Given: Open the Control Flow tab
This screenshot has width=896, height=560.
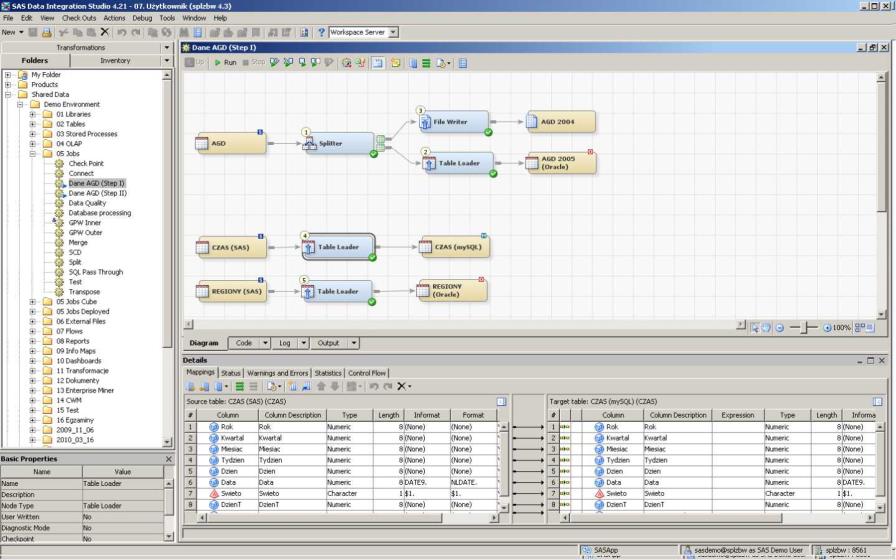Looking at the screenshot, I should coord(367,373).
